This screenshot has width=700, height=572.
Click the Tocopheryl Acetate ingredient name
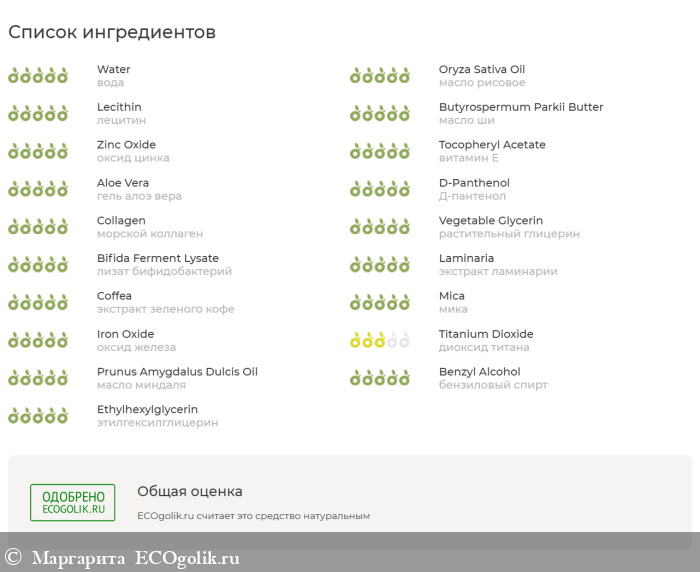[492, 145]
